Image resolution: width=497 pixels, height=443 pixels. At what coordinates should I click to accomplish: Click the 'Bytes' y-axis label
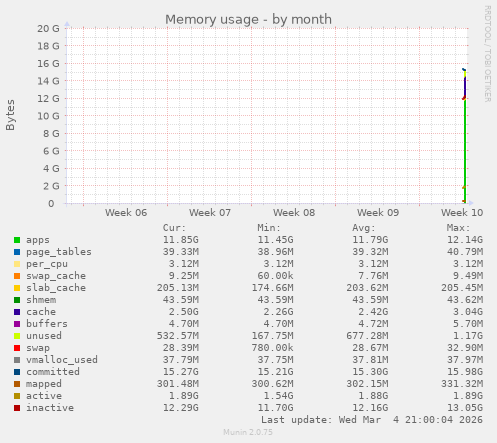[x=10, y=115]
